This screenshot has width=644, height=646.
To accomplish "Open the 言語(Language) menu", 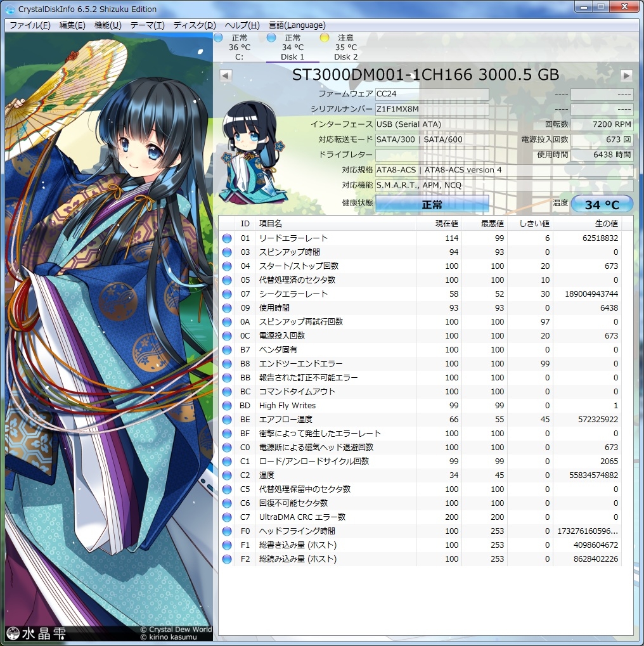I will pyautogui.click(x=297, y=25).
